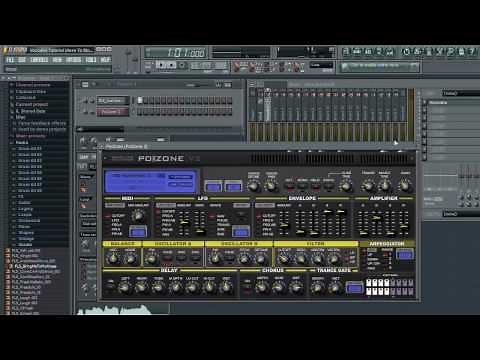Viewport: 480px width, 360px height.
Task: Open the OPTIONS menu
Action: (x=74, y=60)
